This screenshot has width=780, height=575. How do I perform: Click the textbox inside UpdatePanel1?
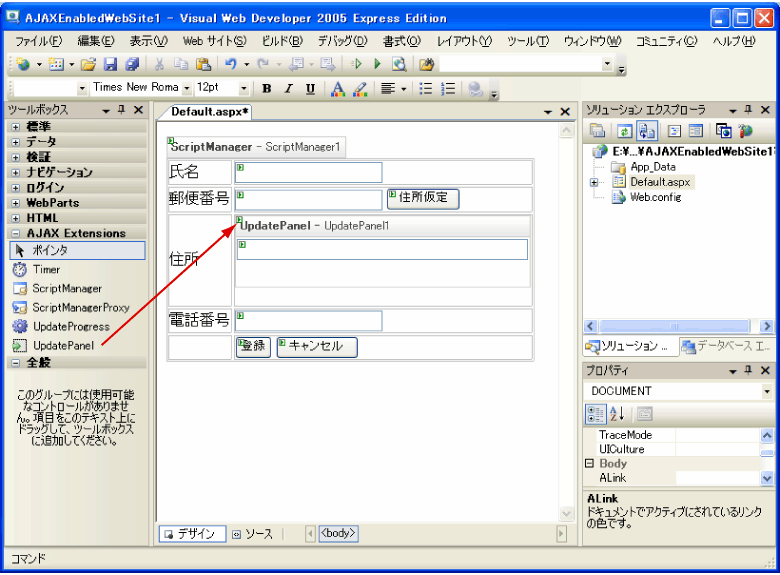coord(382,249)
